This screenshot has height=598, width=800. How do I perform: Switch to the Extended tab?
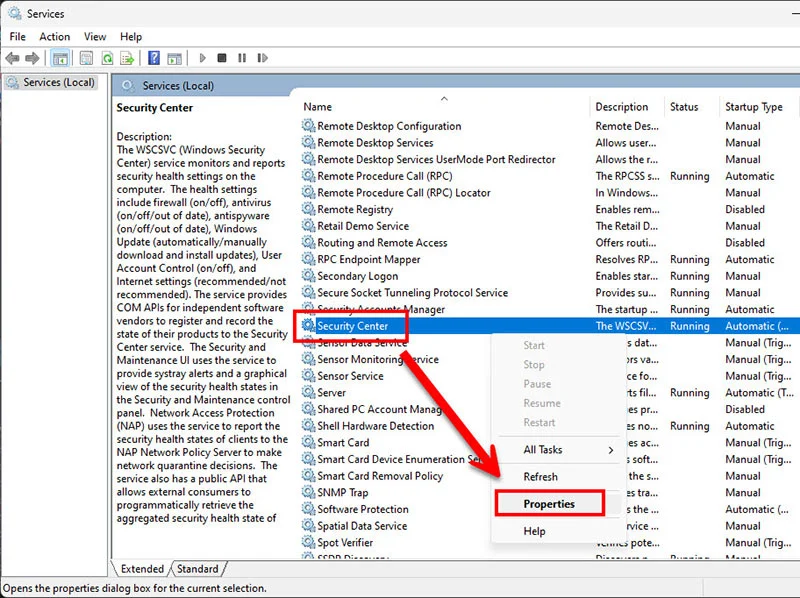pos(142,569)
